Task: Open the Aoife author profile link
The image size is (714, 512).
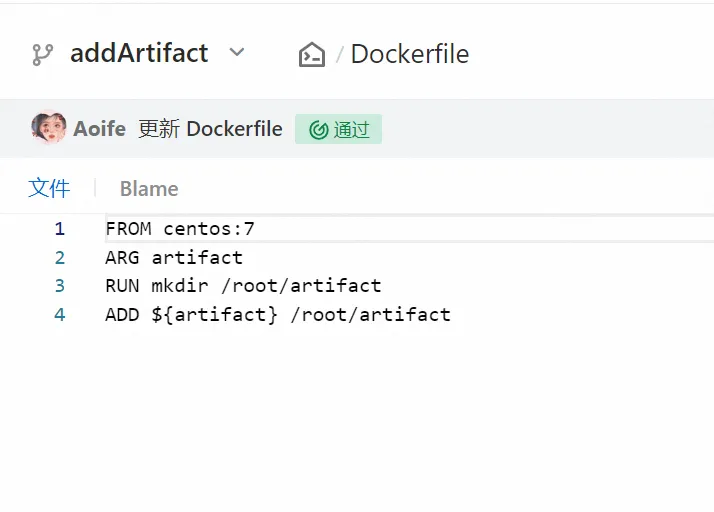Action: pyautogui.click(x=100, y=129)
